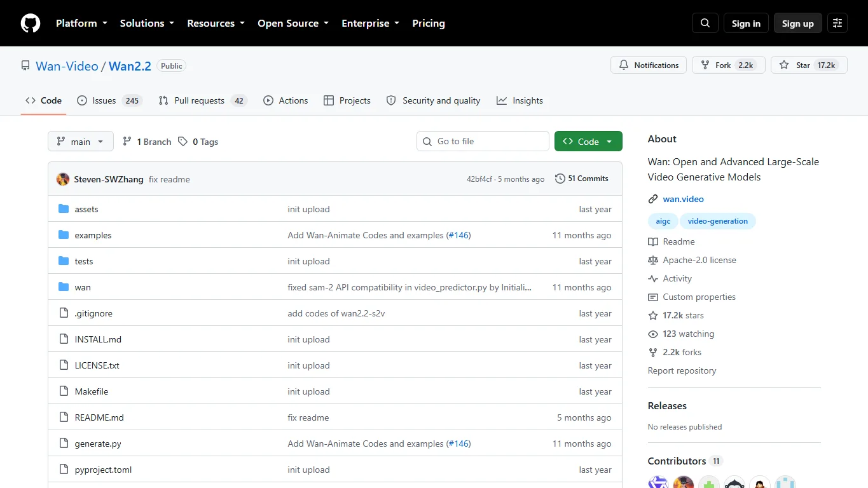868x488 pixels.
Task: Click the Sign up button
Action: 798,24
